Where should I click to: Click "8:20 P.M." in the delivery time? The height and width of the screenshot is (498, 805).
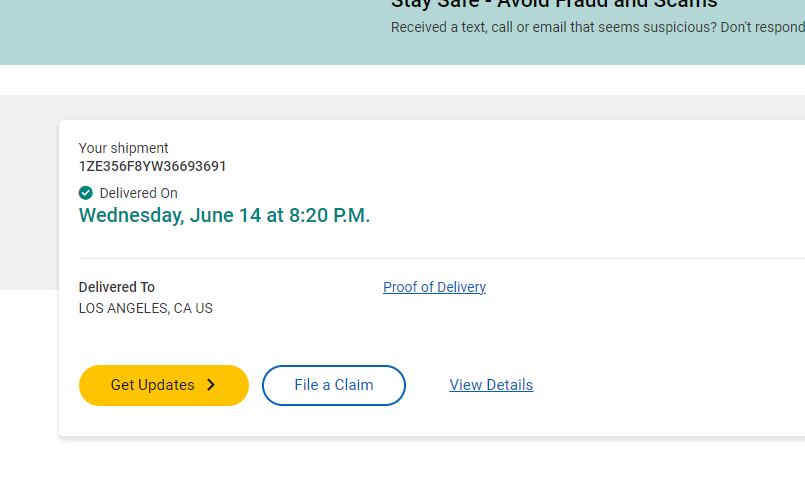click(x=331, y=215)
